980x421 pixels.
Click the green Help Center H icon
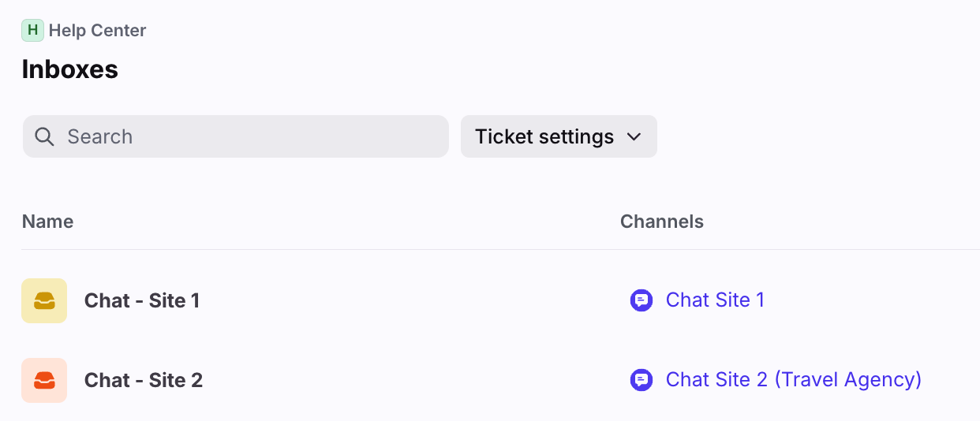point(32,31)
